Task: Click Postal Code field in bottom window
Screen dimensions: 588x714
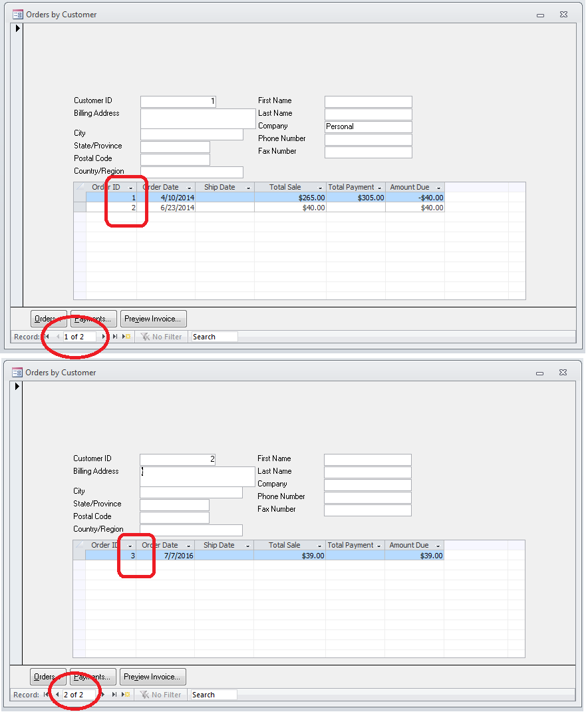Action: [x=174, y=518]
